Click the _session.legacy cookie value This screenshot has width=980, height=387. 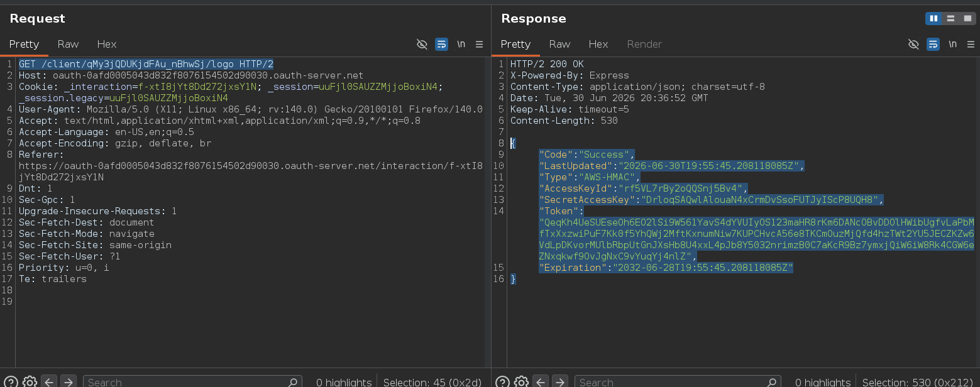click(169, 98)
